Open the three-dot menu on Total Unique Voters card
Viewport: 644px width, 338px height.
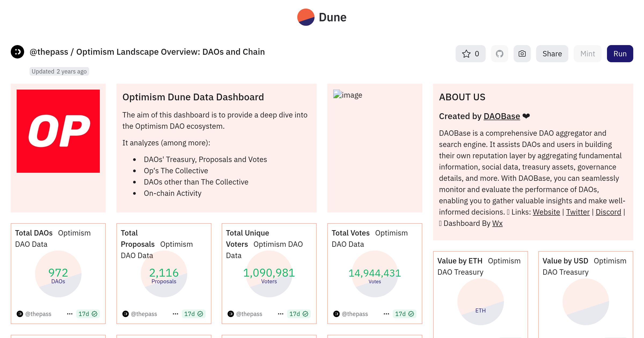281,314
